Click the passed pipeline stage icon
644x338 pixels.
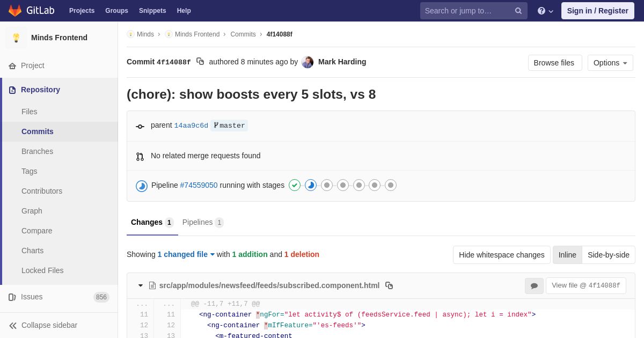[x=295, y=185]
